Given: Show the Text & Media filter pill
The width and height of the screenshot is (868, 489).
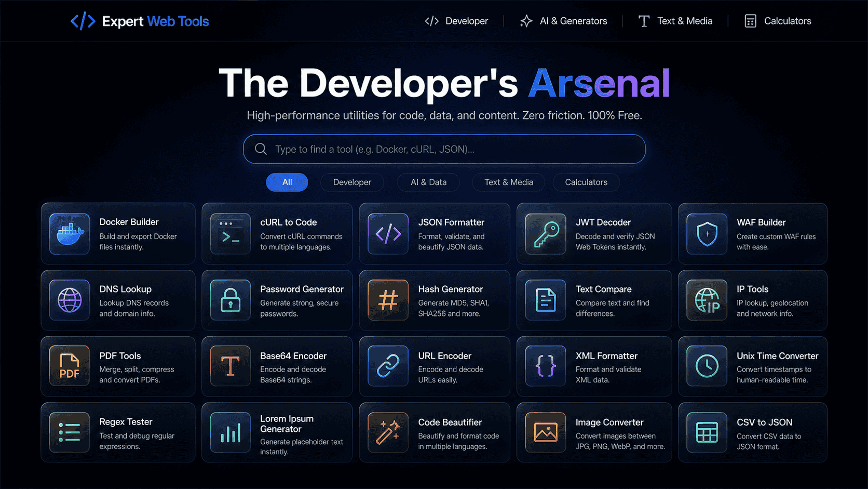Looking at the screenshot, I should (509, 182).
